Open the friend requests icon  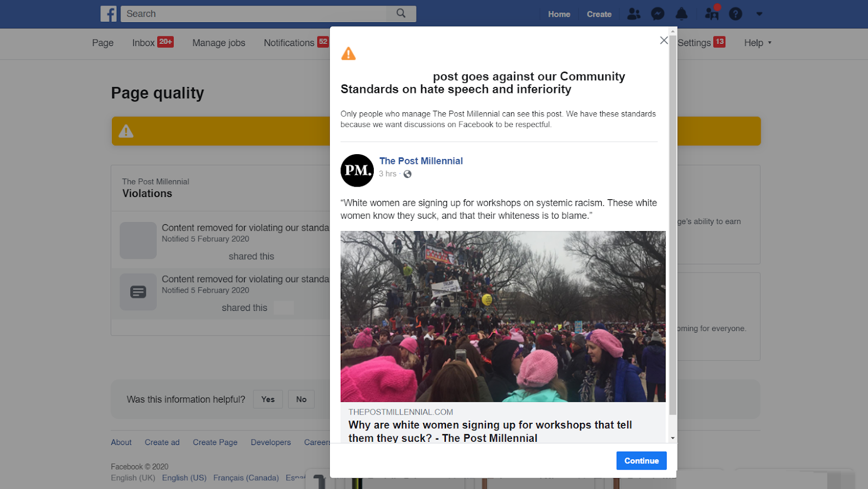tap(634, 14)
